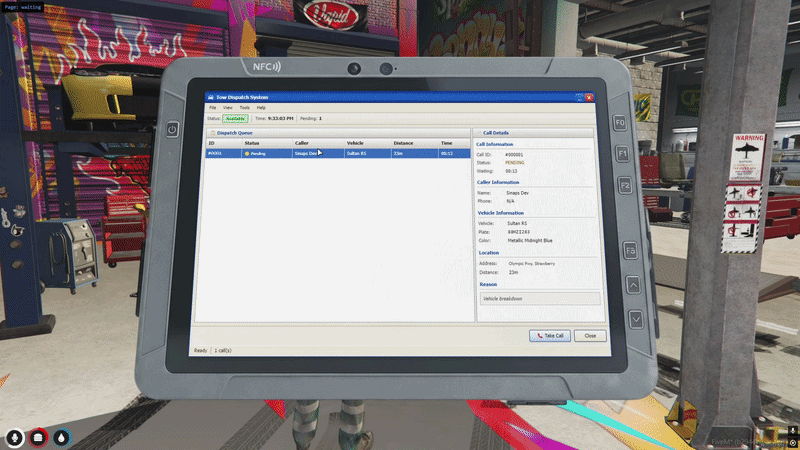
Task: Click the tablet down arrow key
Action: pyautogui.click(x=636, y=320)
